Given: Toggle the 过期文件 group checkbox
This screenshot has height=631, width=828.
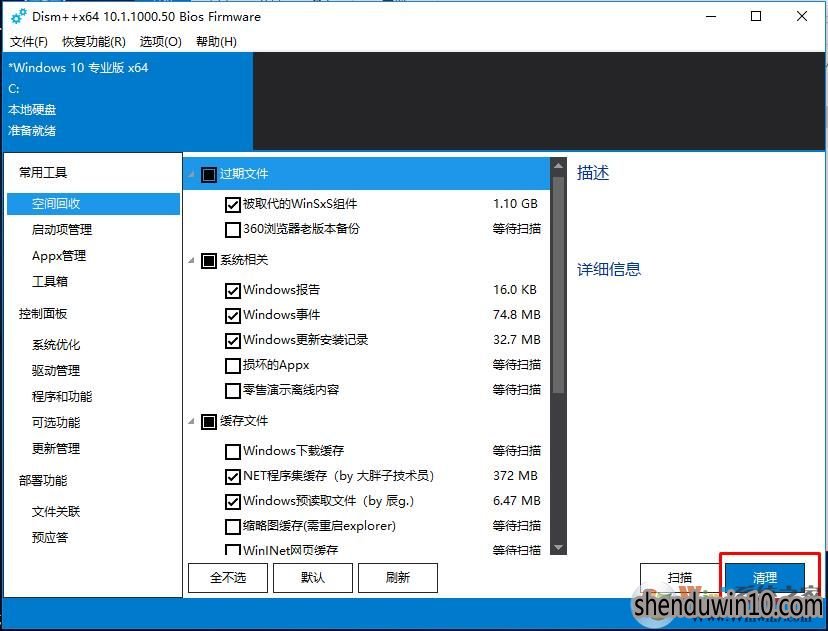Looking at the screenshot, I should [209, 174].
